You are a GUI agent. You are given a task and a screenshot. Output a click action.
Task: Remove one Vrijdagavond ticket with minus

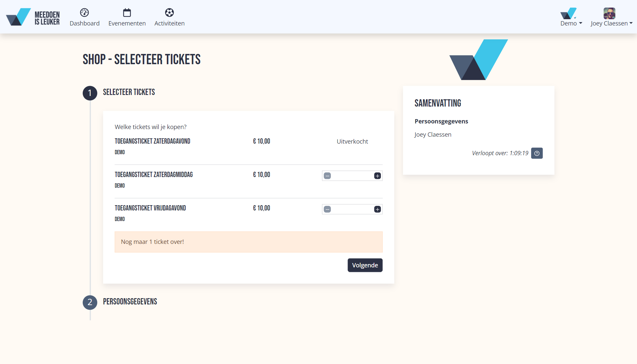tap(327, 209)
